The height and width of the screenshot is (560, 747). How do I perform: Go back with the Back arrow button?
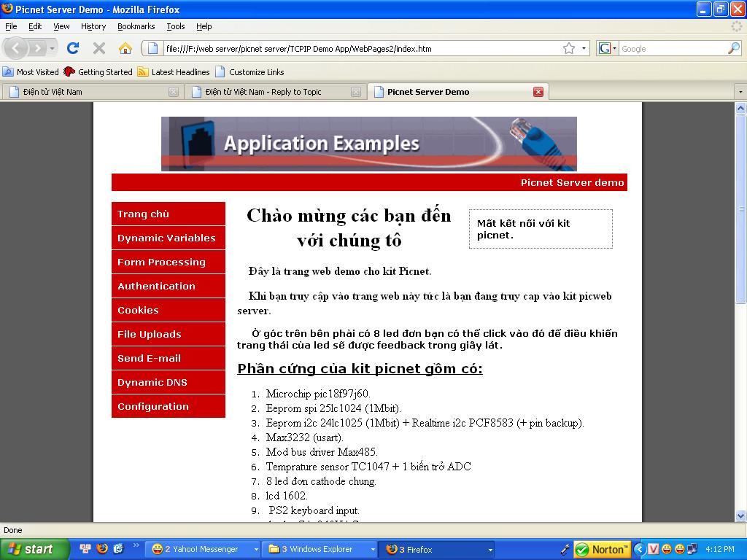[x=15, y=48]
